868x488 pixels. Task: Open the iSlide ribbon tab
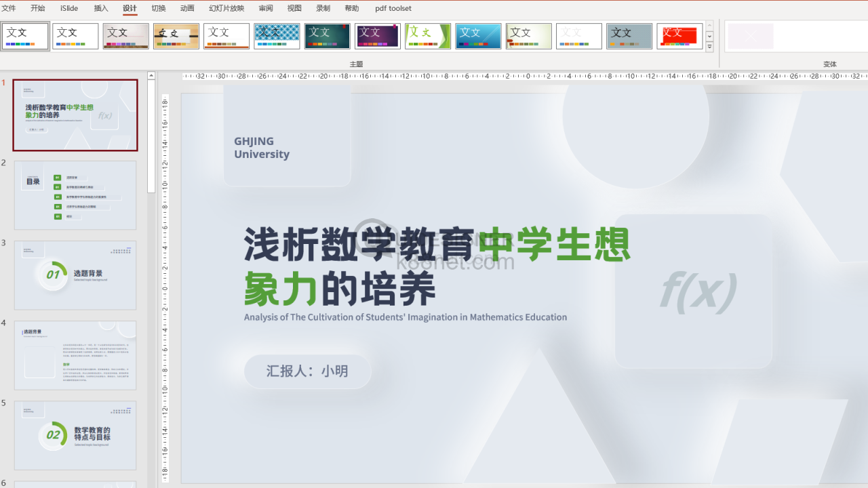(x=68, y=8)
